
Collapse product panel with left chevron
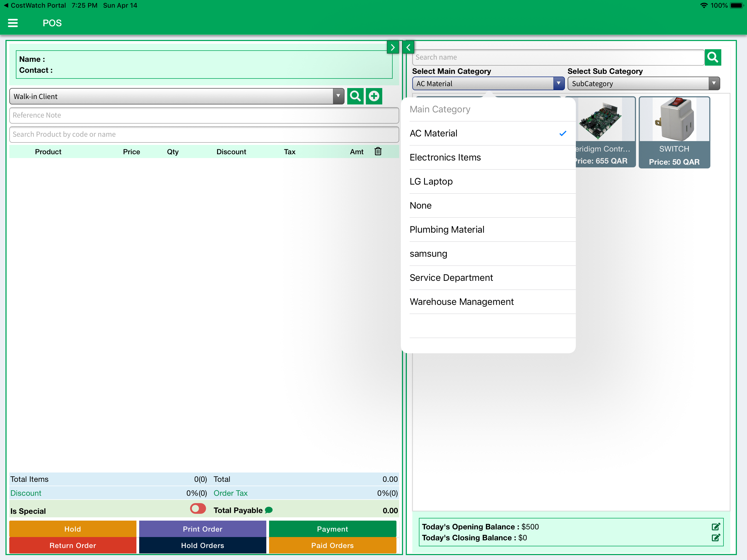[408, 48]
